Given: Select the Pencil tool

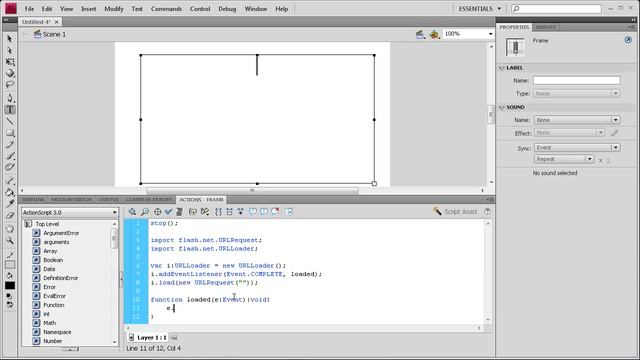Looking at the screenshot, I should [x=10, y=144].
